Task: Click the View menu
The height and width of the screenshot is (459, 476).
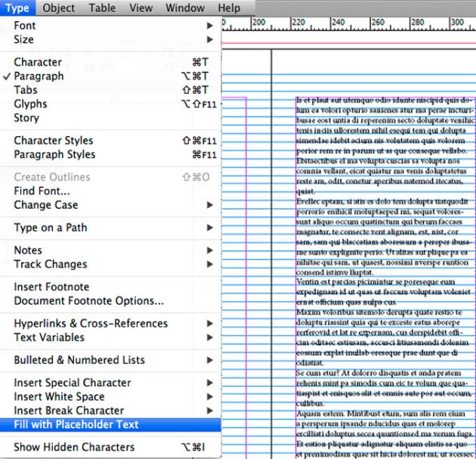Action: coord(141,8)
